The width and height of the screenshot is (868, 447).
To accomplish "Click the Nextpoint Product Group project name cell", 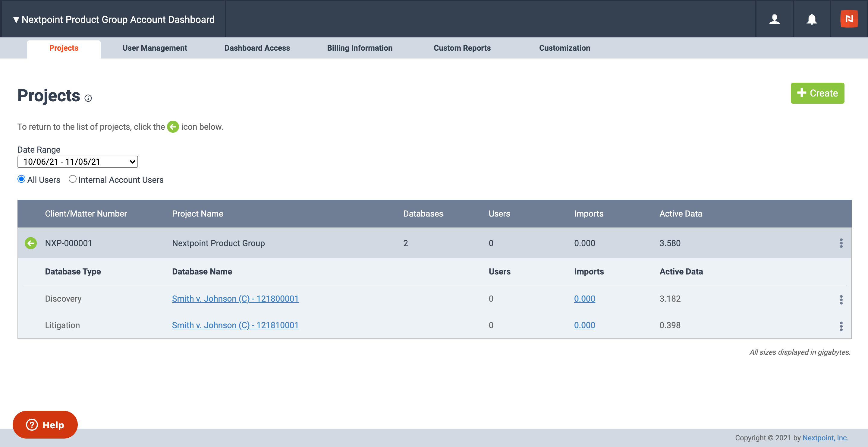I will pyautogui.click(x=218, y=243).
